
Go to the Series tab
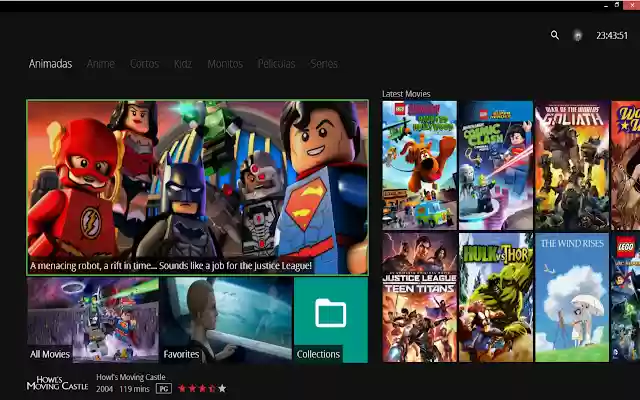click(324, 64)
